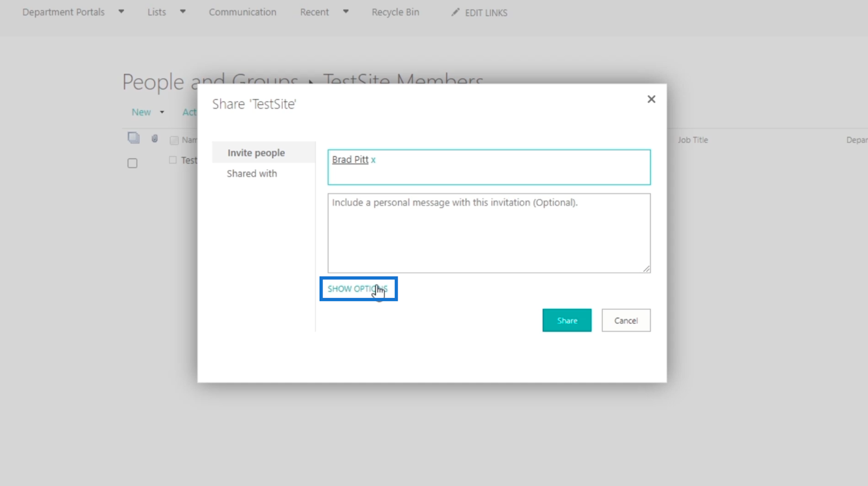868x486 pixels.
Task: Open the Lists navigation item
Action: 157,12
